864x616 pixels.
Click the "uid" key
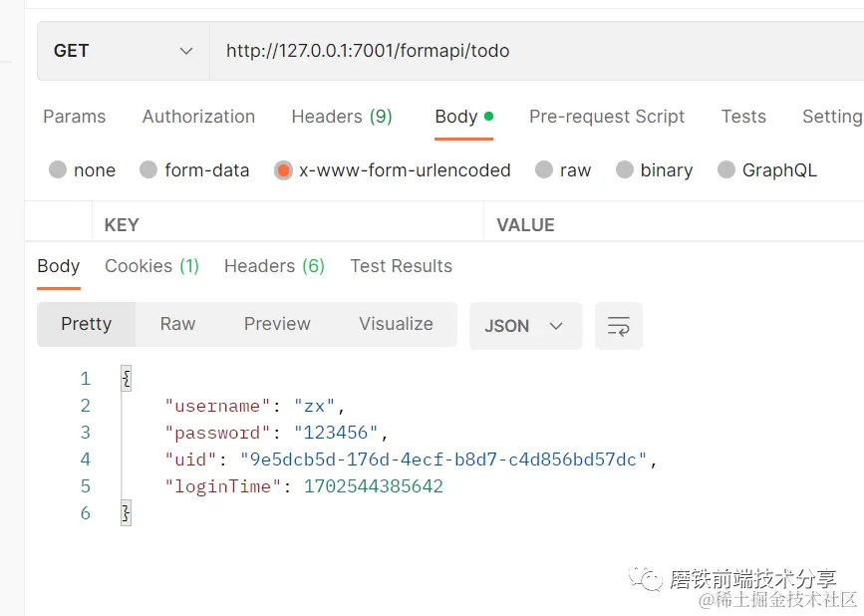[190, 461]
